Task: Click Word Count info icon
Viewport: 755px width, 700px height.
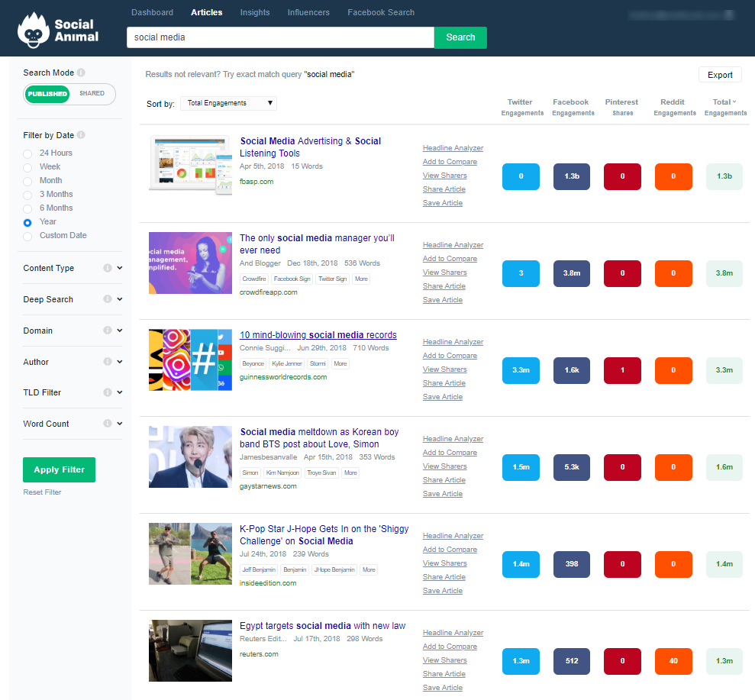Action: 108,423
